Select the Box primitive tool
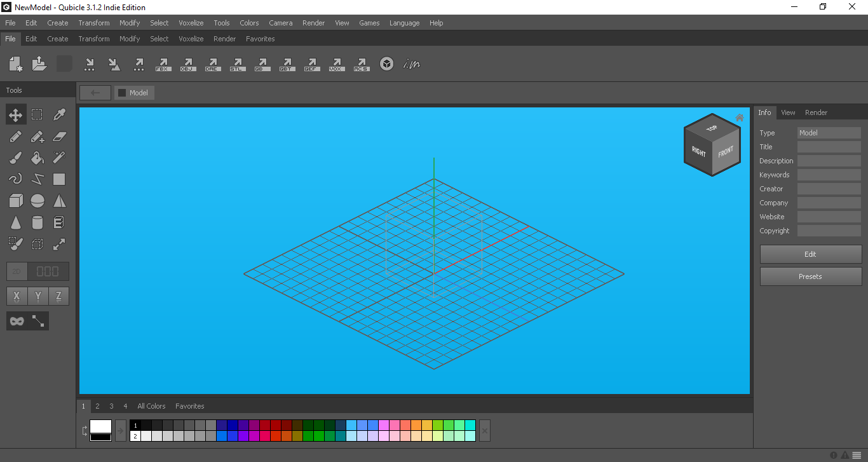Screen dimensions: 868x462 (x=15, y=200)
